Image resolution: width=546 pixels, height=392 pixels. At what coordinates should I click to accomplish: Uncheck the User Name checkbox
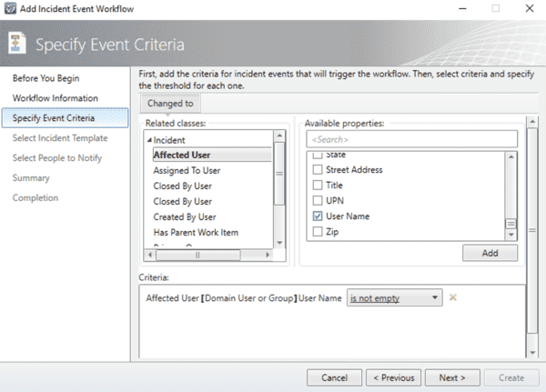(x=318, y=216)
